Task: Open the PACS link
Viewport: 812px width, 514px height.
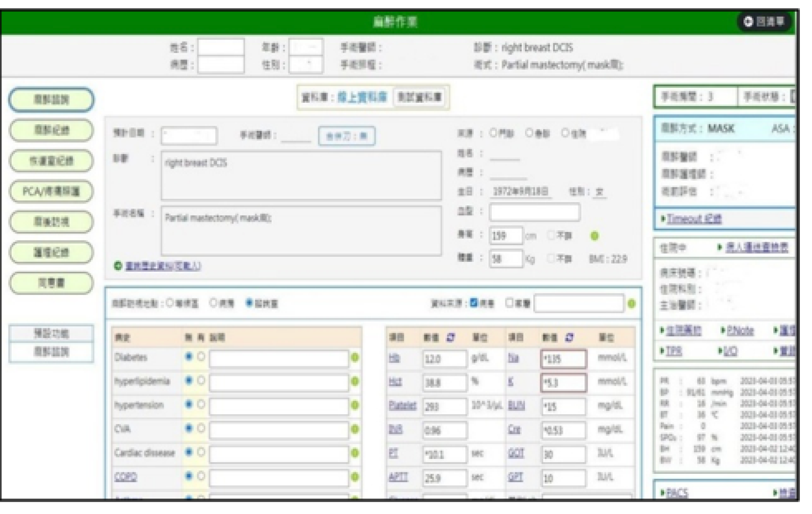Action: point(677,493)
